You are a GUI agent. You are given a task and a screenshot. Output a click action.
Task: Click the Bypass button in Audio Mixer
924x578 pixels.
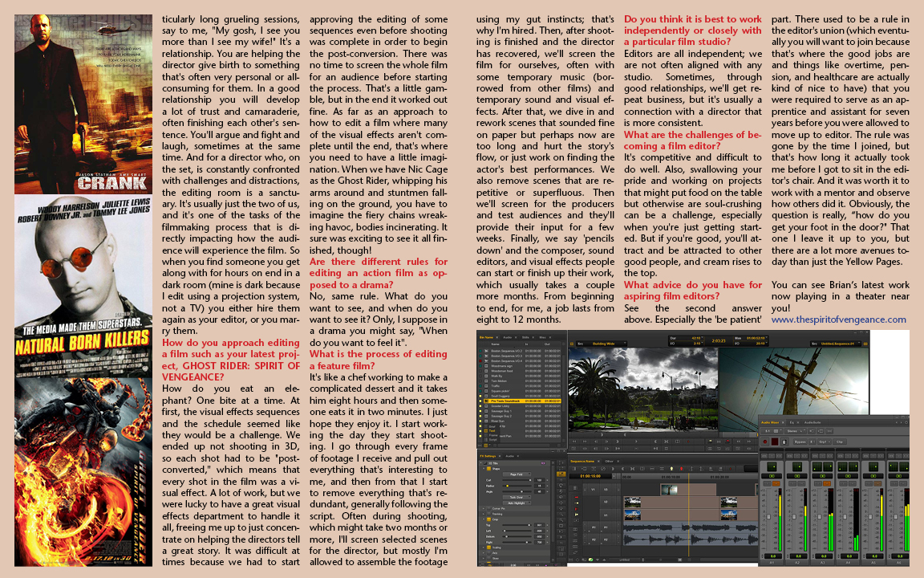pyautogui.click(x=799, y=441)
